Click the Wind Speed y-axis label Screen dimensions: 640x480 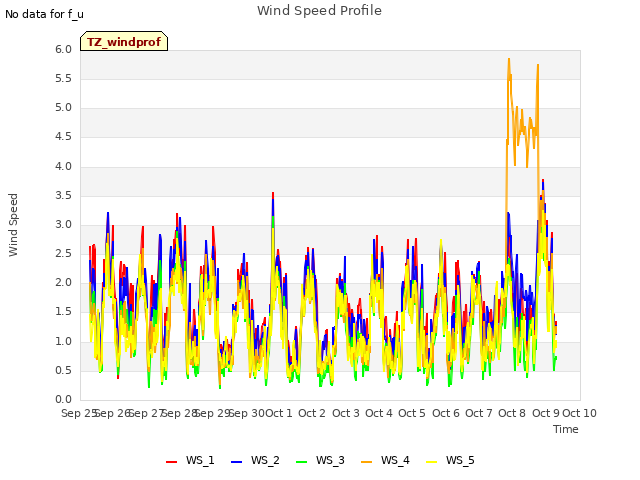13,225
